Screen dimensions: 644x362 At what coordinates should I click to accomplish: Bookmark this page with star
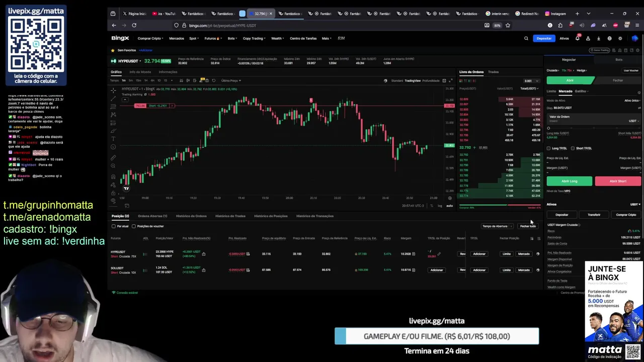click(x=508, y=25)
